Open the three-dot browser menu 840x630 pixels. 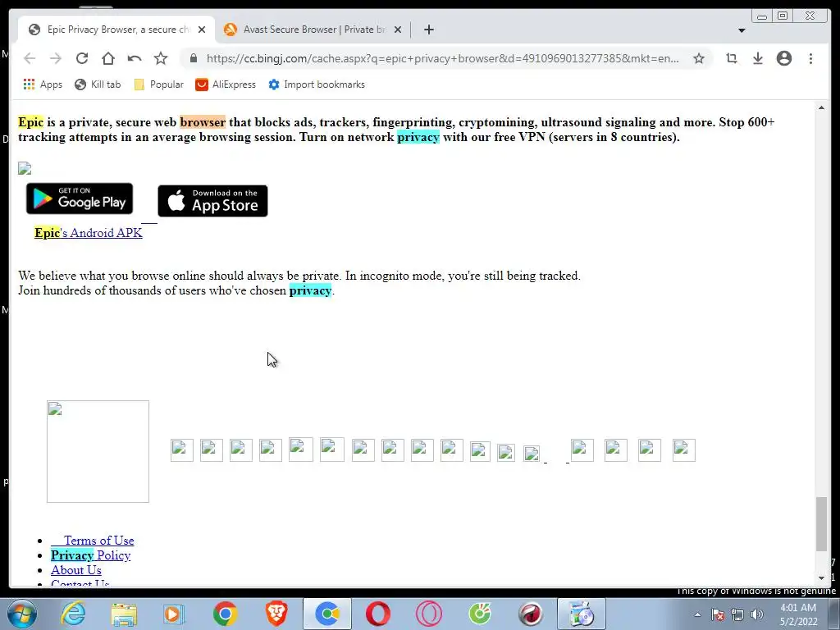[810, 58]
